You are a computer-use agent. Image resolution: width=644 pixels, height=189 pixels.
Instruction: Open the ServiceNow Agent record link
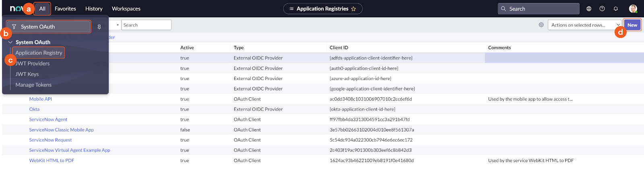point(48,119)
